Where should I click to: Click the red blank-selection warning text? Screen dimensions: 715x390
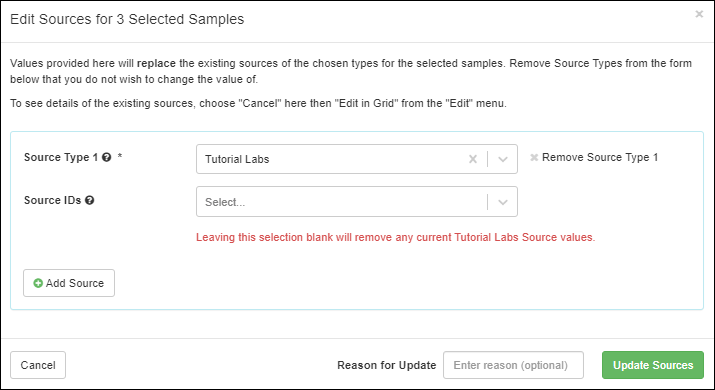(395, 237)
